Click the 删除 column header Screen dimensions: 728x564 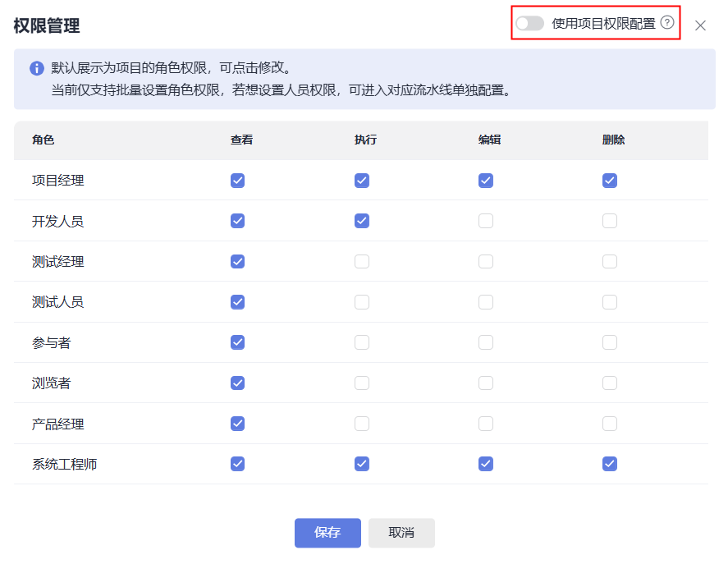click(x=613, y=140)
